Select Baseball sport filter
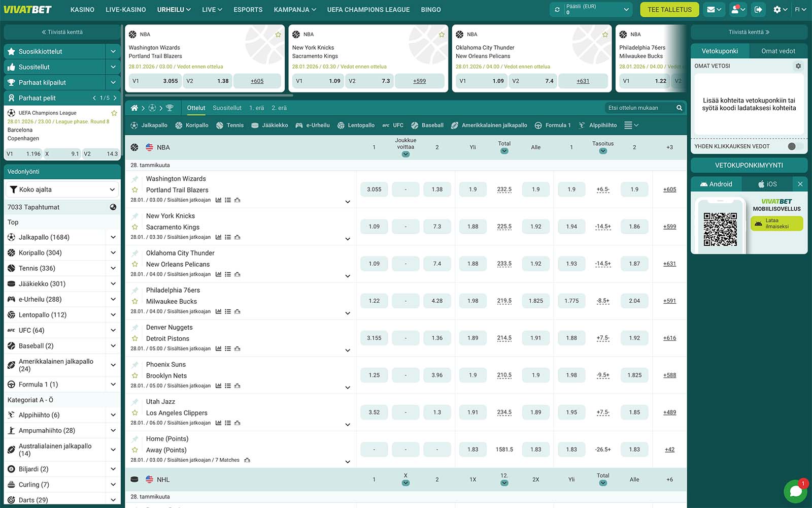This screenshot has width=812, height=508. (x=427, y=125)
